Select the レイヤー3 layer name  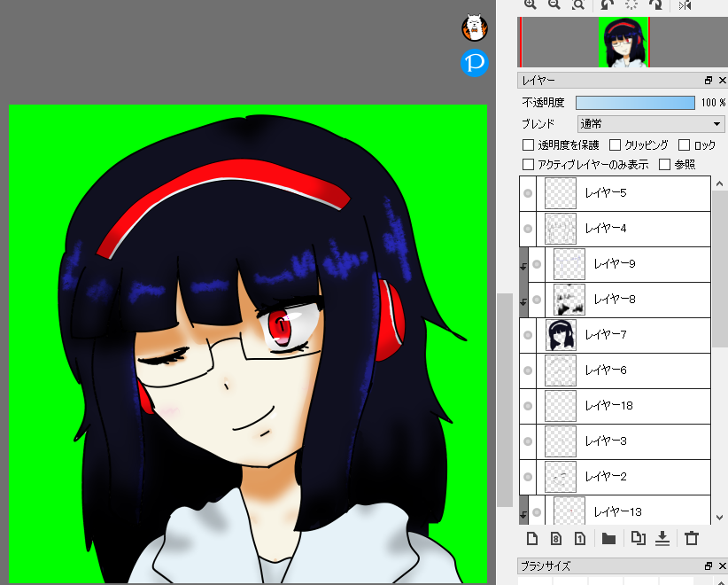click(606, 441)
